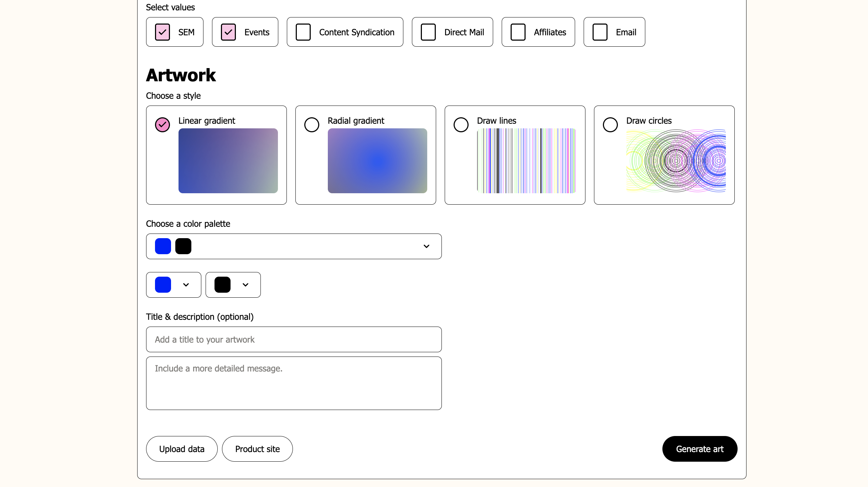Viewport: 868px width, 487px height.
Task: Select the Radial gradient radio button
Action: 312,125
